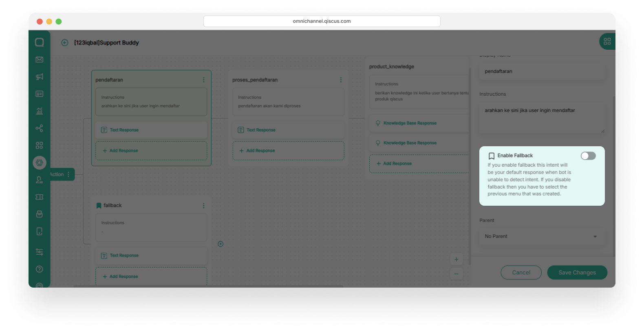
Task: Click the back arrow beside Support Buddy title
Action: [x=64, y=43]
